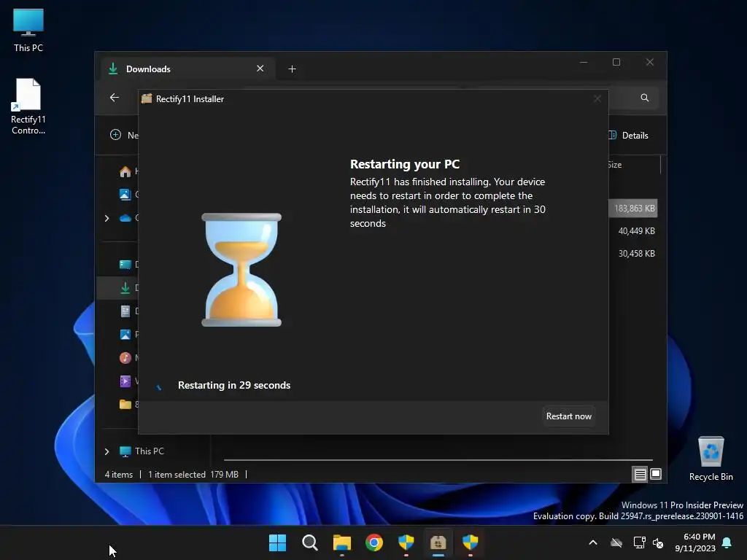Expand the OneDrive tree node
747x560 pixels.
point(107,218)
